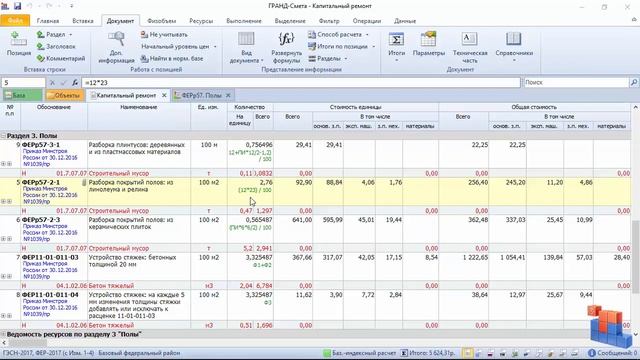
Task: Insert a new Позиция row
Action: pyautogui.click(x=18, y=44)
